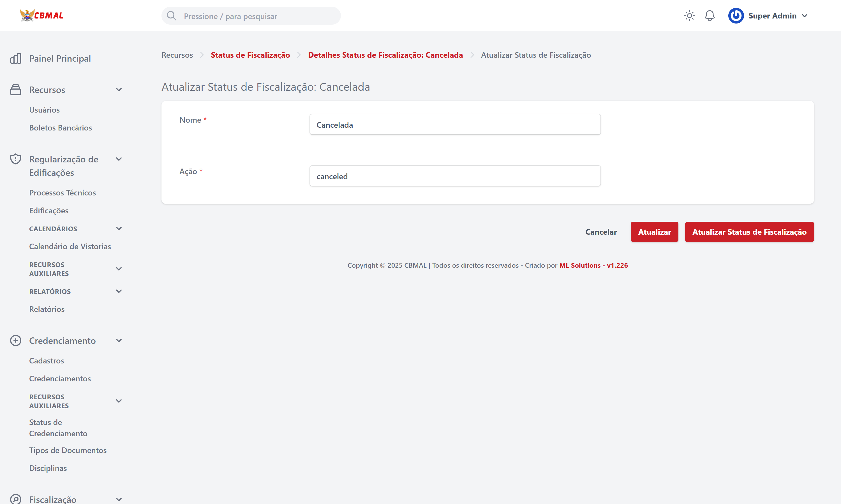Click the Ação text field
Viewport: 841px width, 504px height.
[455, 176]
